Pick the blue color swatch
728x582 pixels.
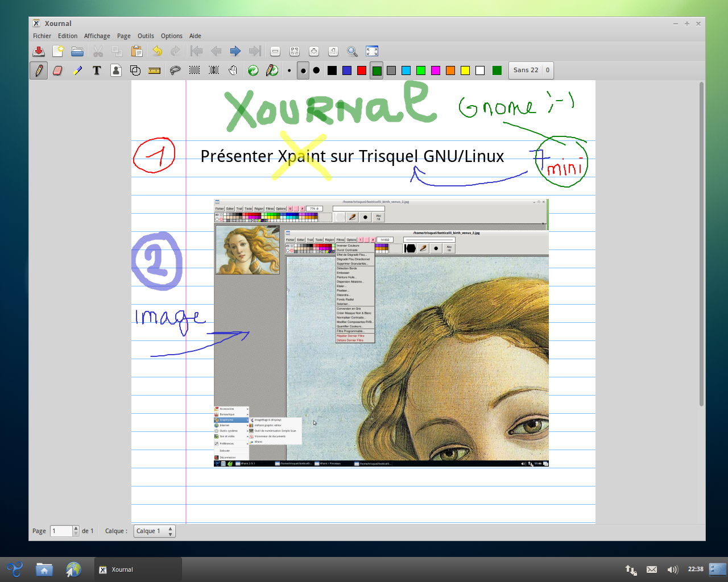pyautogui.click(x=347, y=70)
